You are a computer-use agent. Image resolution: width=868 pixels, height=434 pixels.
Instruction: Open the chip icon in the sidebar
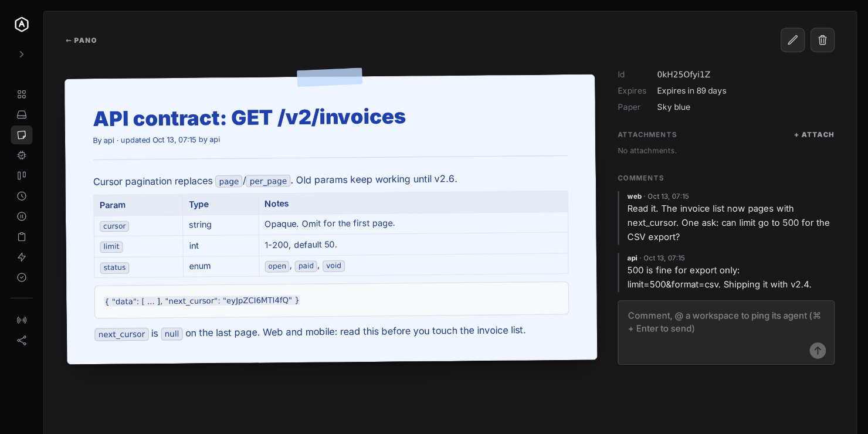pyautogui.click(x=22, y=155)
